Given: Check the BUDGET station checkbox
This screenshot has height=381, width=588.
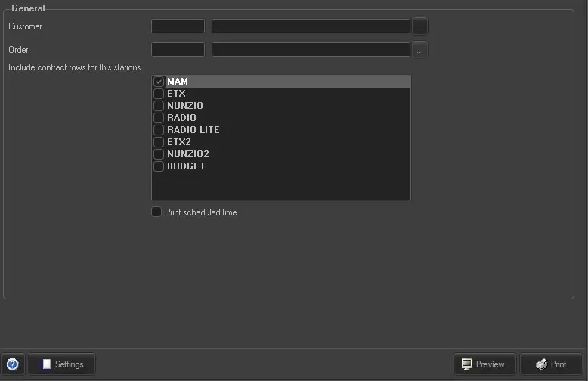Looking at the screenshot, I should click(159, 166).
